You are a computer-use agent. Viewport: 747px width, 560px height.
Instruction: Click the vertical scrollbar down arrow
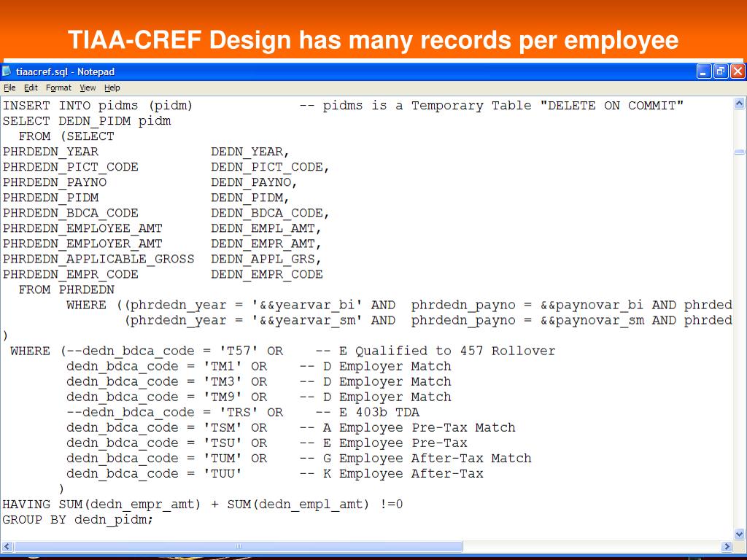click(740, 534)
